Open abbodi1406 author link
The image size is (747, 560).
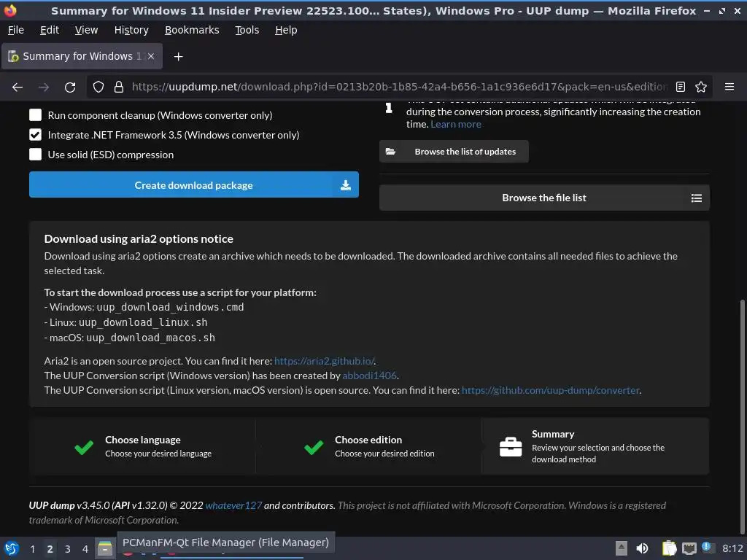coord(369,376)
